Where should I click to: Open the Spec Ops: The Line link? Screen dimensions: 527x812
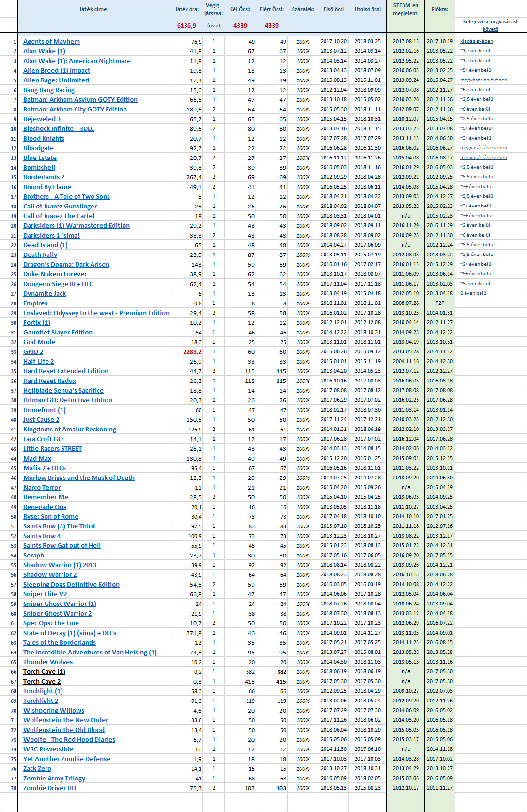(x=51, y=623)
